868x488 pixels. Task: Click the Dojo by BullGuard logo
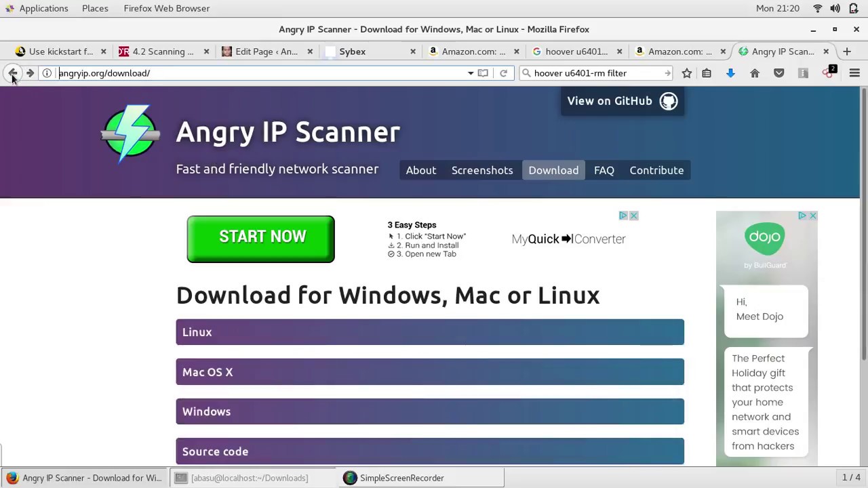click(x=765, y=245)
